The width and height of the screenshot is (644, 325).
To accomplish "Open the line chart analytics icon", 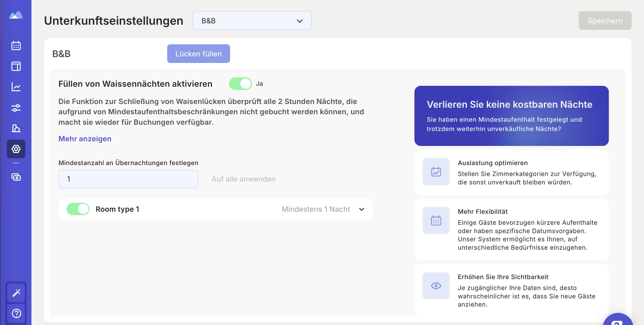I will [16, 87].
